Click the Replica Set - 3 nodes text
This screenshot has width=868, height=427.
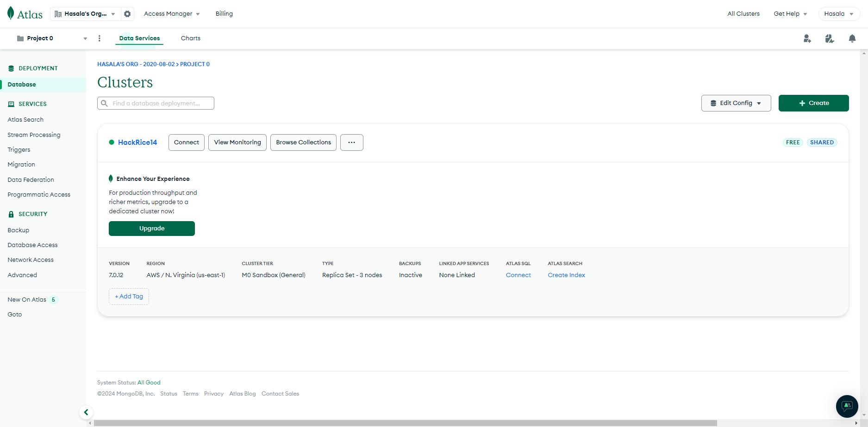pos(352,275)
